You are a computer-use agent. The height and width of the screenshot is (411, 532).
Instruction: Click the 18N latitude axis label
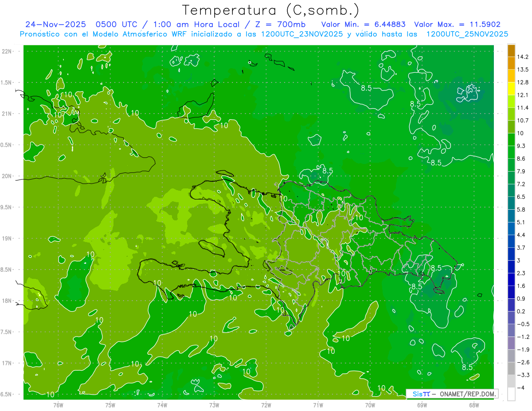coord(7,301)
